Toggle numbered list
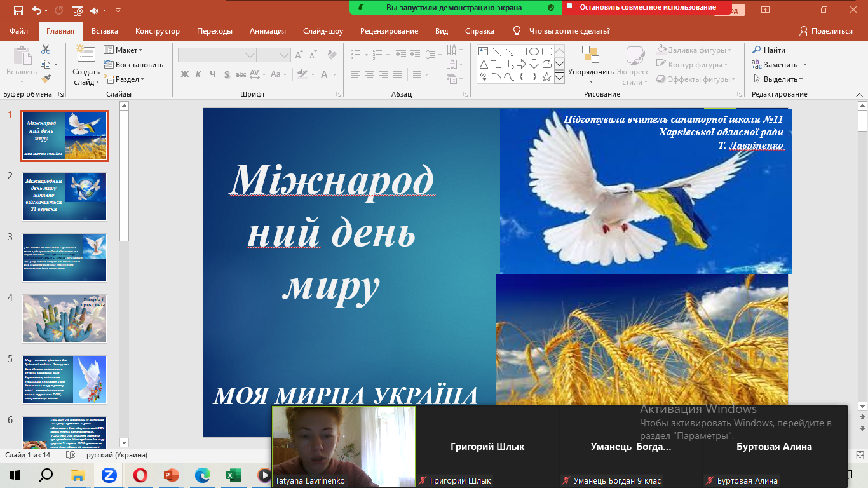 [x=378, y=55]
